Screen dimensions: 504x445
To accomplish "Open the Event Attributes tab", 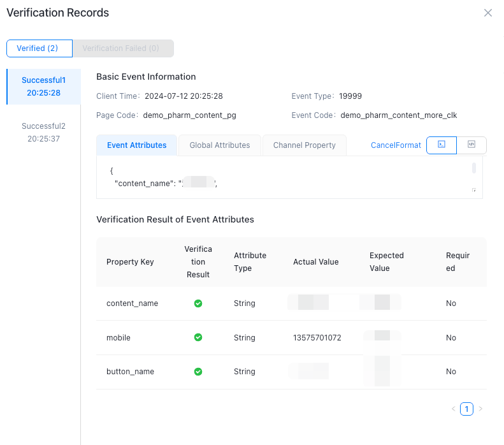I will [x=136, y=145].
